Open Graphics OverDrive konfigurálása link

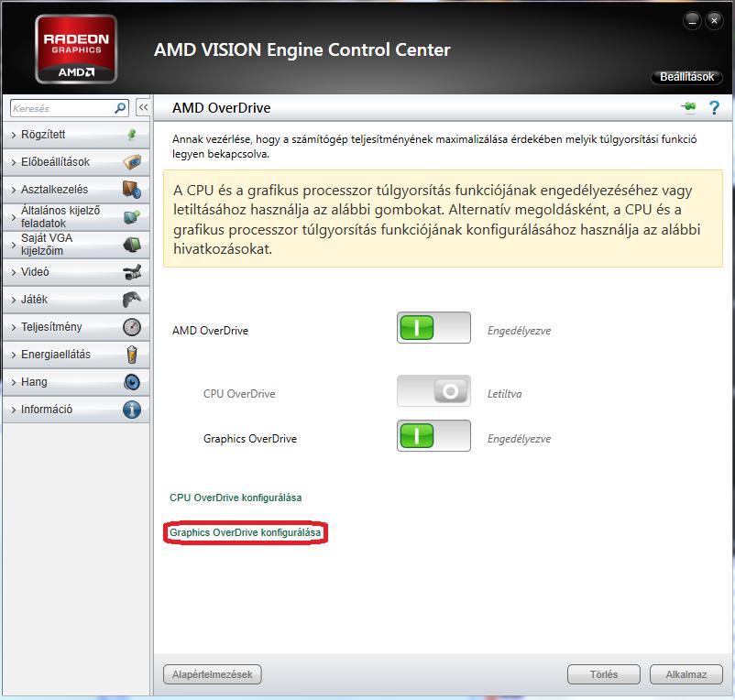coord(246,532)
